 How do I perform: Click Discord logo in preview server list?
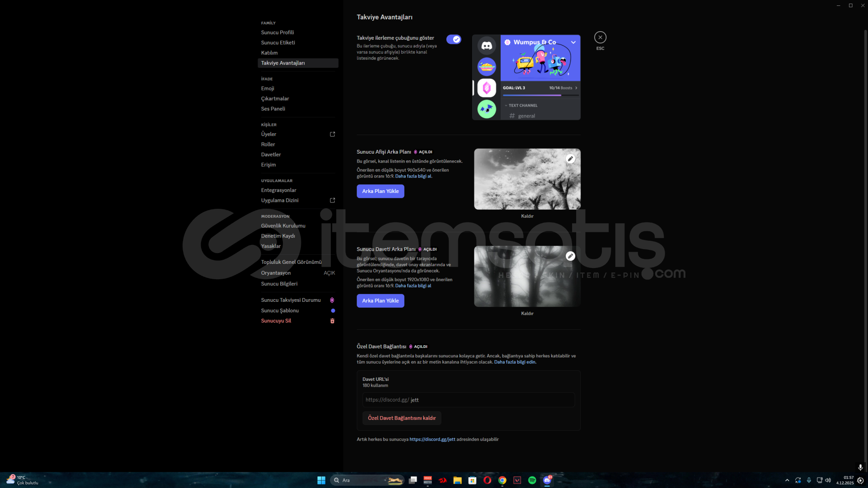(x=487, y=46)
